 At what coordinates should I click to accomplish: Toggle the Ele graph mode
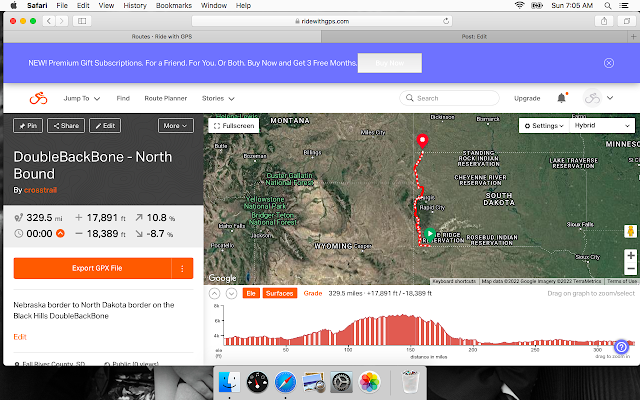[251, 293]
